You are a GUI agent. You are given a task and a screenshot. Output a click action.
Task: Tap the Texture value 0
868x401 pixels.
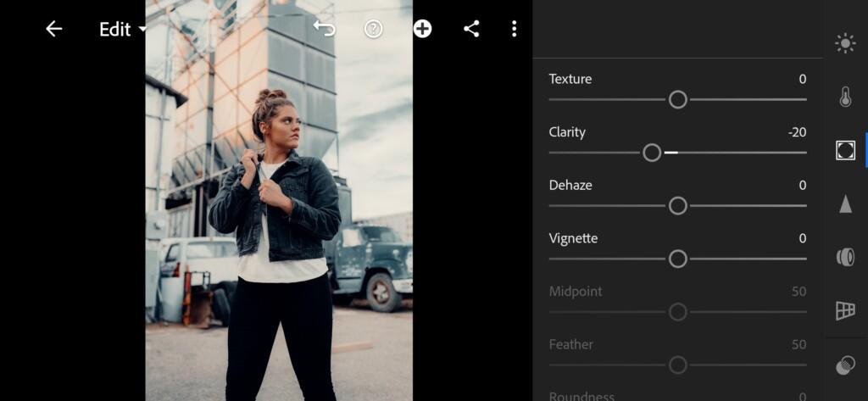pos(803,79)
